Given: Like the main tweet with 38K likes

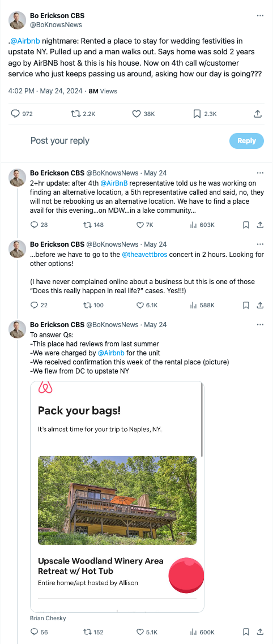Looking at the screenshot, I should click(x=143, y=114).
